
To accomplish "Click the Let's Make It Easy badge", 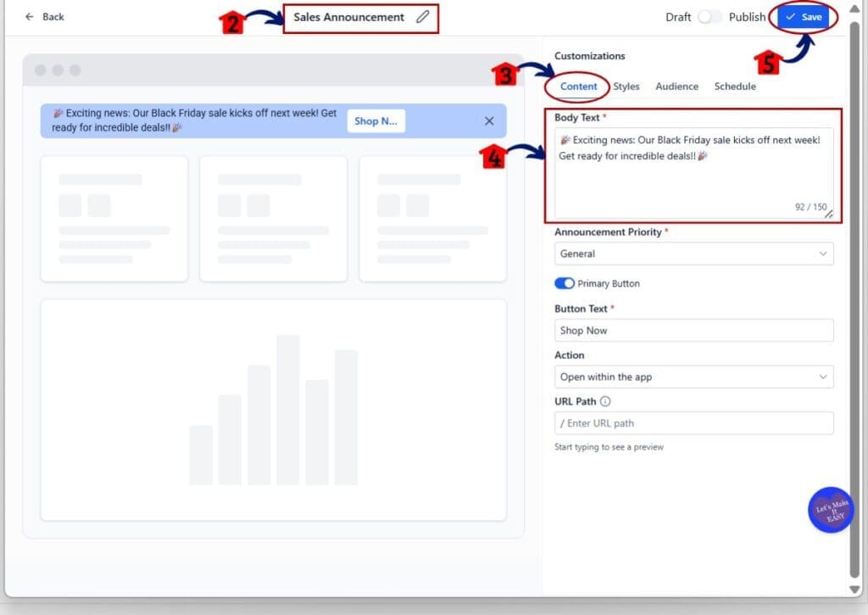I will [x=831, y=511].
